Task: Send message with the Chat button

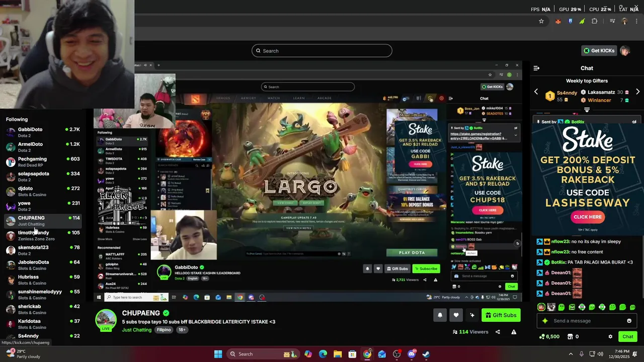Action: coord(628,337)
